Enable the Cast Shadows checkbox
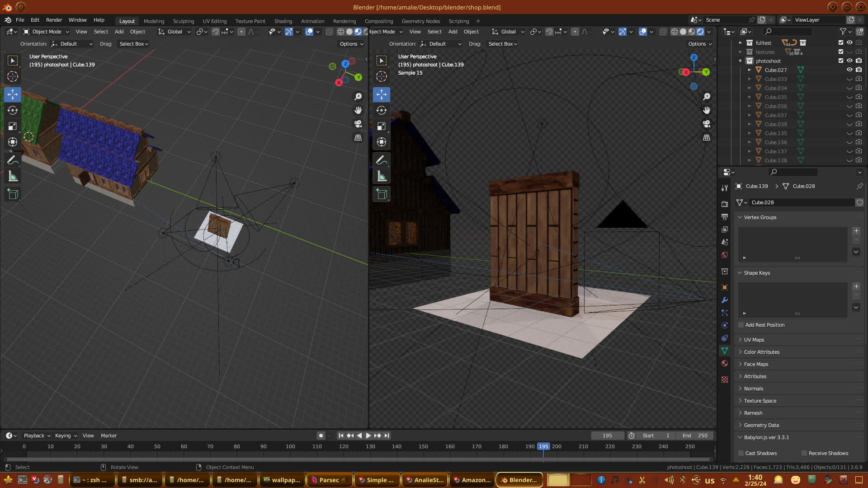The width and height of the screenshot is (868, 488). click(741, 453)
